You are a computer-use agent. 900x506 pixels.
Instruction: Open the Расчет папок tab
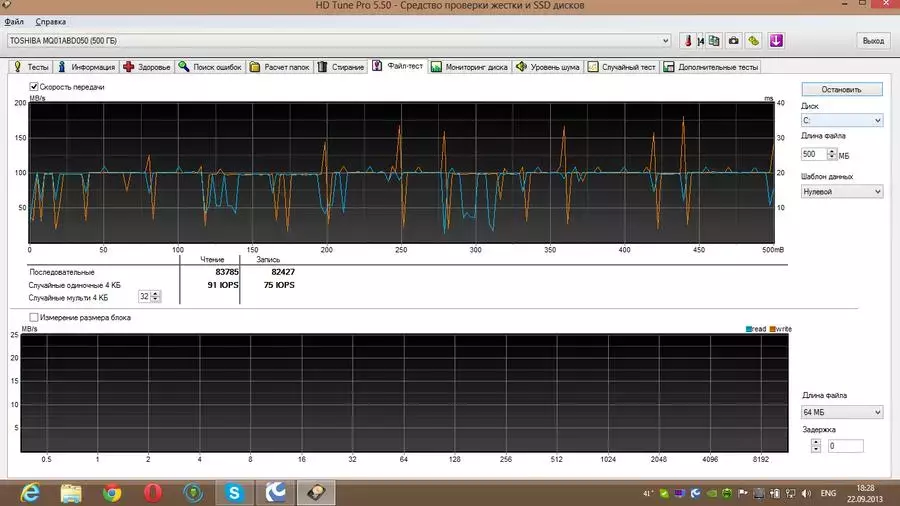click(x=280, y=67)
